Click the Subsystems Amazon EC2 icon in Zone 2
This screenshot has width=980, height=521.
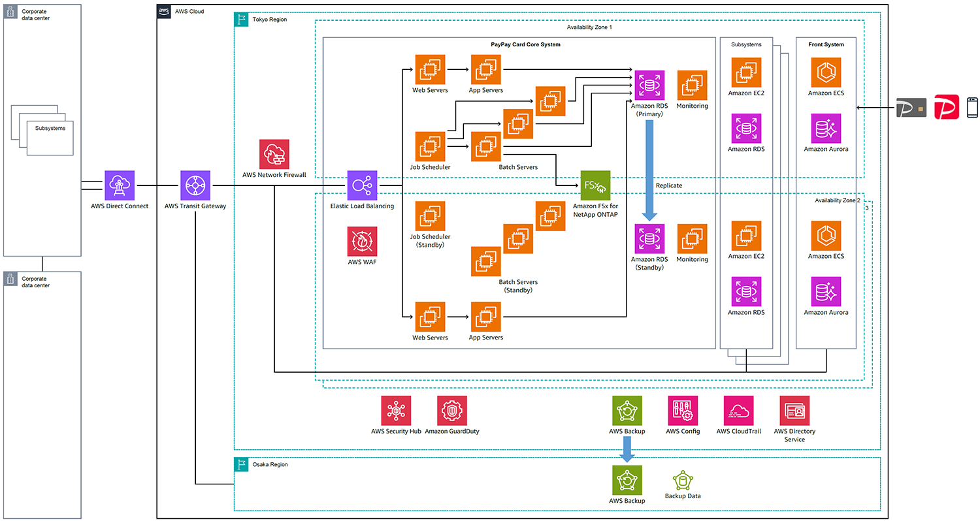(746, 236)
